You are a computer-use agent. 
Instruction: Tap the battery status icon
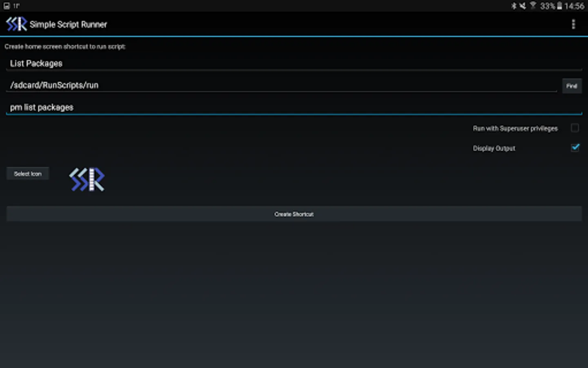[559, 6]
